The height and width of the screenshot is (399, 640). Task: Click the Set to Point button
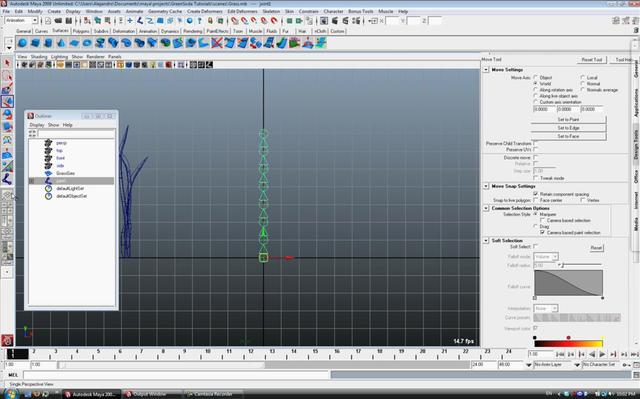click(x=568, y=120)
